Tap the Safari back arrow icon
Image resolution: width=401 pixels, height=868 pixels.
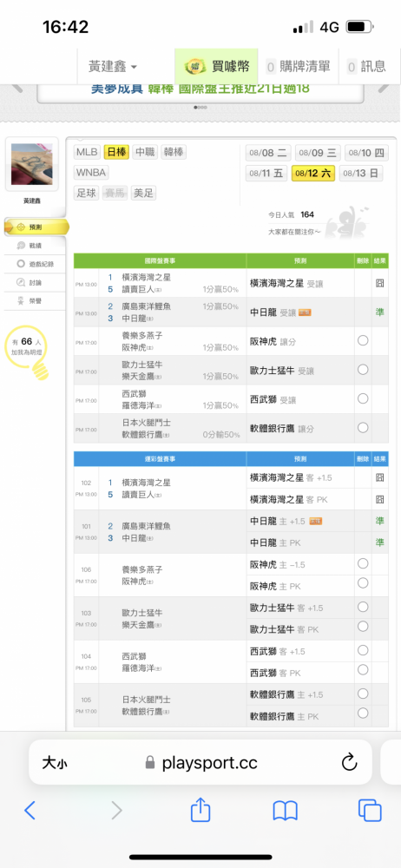click(30, 811)
